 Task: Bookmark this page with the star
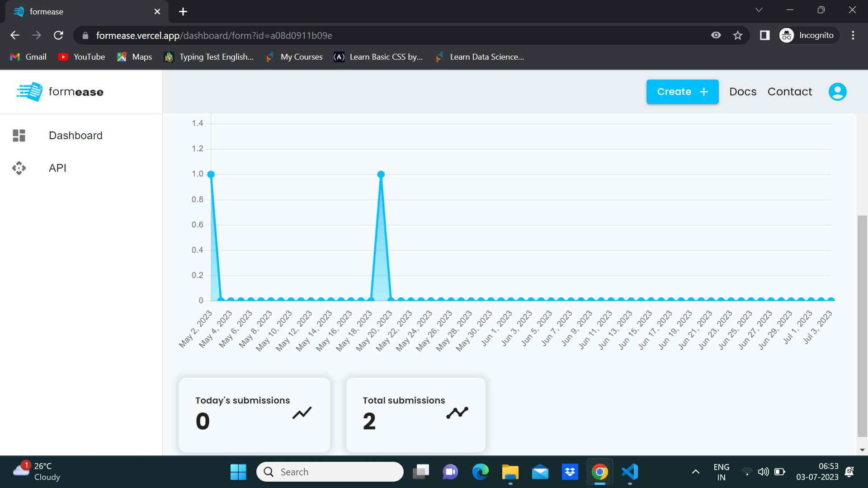(738, 35)
